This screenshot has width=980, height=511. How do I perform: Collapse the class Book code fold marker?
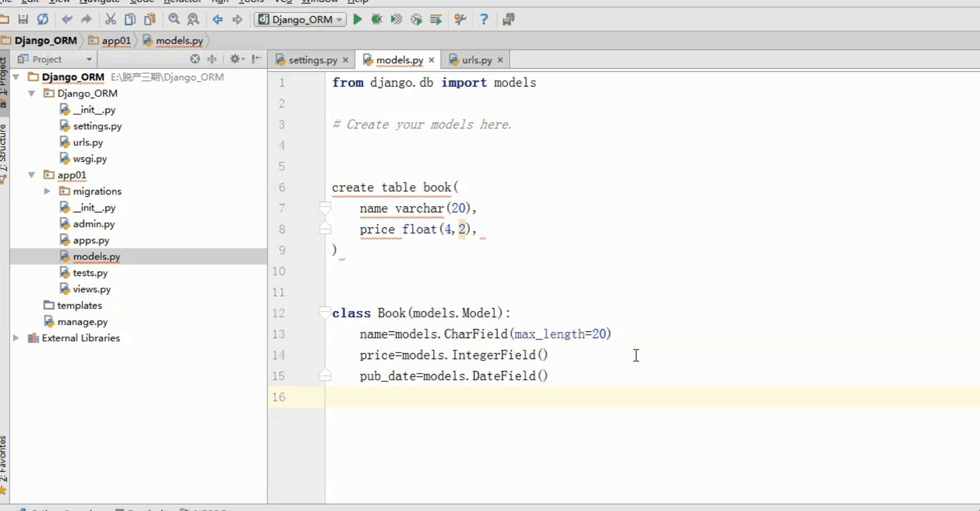(x=326, y=313)
